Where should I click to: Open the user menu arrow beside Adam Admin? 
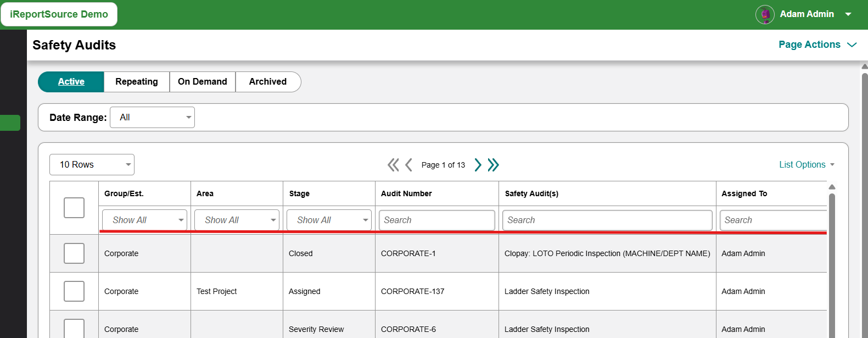point(848,14)
